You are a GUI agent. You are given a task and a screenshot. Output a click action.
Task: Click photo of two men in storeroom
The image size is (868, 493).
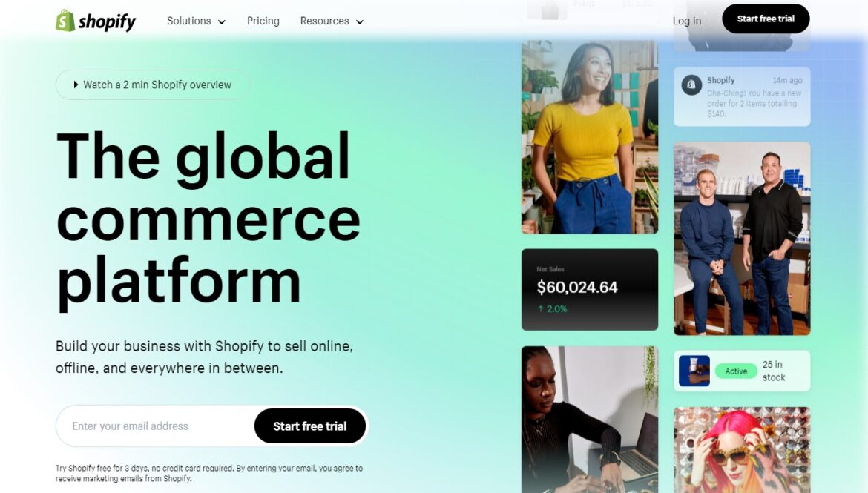point(742,239)
